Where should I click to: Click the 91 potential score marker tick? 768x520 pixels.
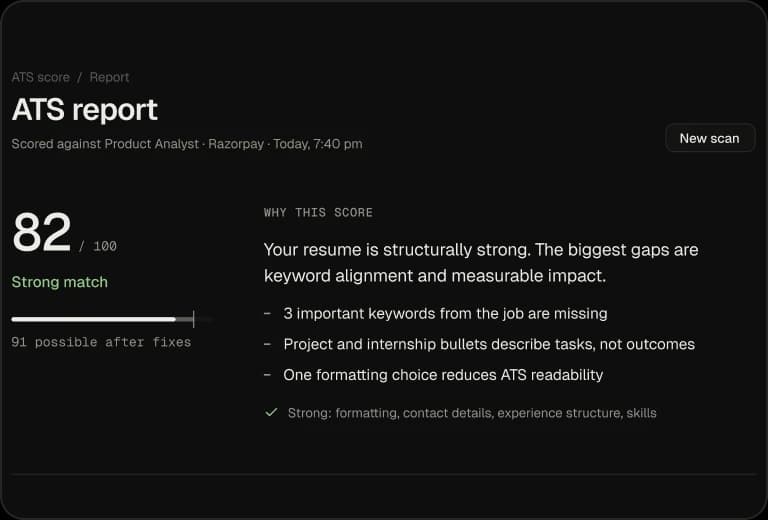coord(193,319)
